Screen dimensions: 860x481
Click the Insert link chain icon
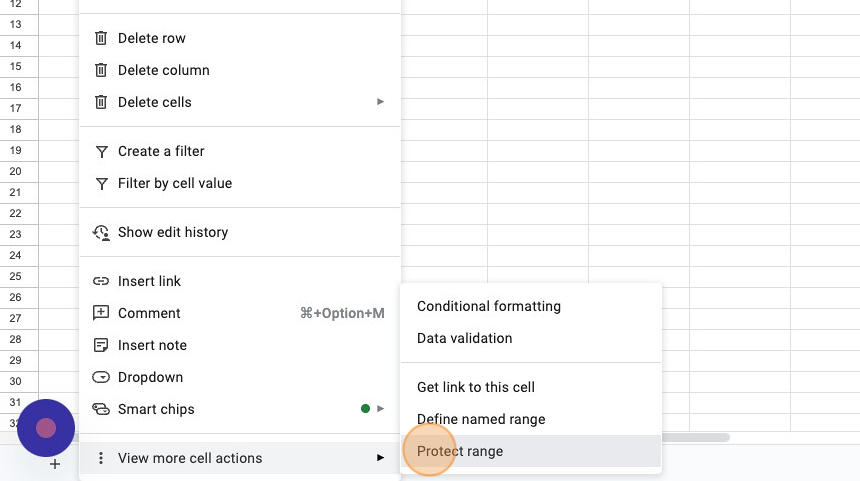coord(101,281)
